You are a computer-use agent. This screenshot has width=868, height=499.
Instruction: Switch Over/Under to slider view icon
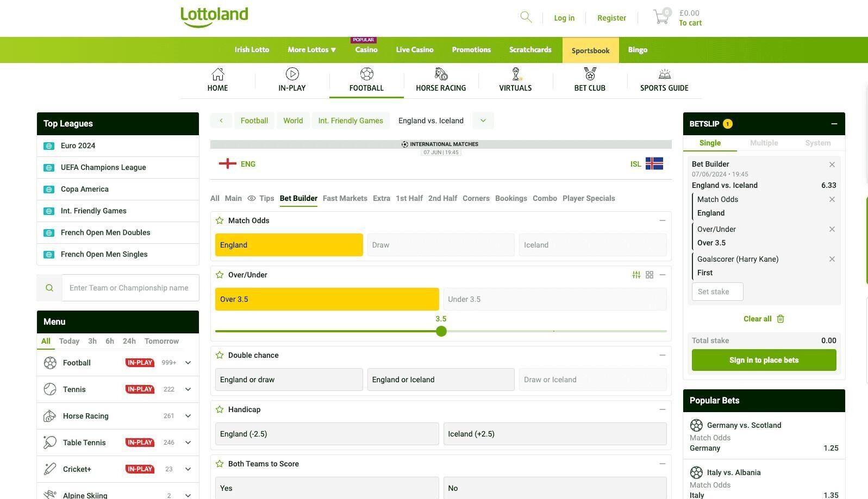(636, 275)
